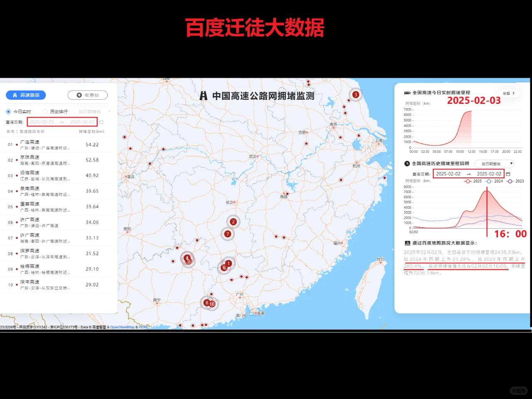Screen dimensions: 532x399
Task: Toggle the 2024 series in chart legend
Action: [x=494, y=181]
